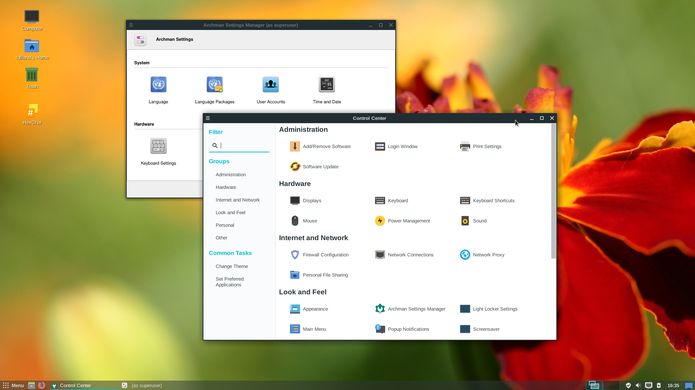
Task: Open Network Connections
Action: [x=404, y=255]
